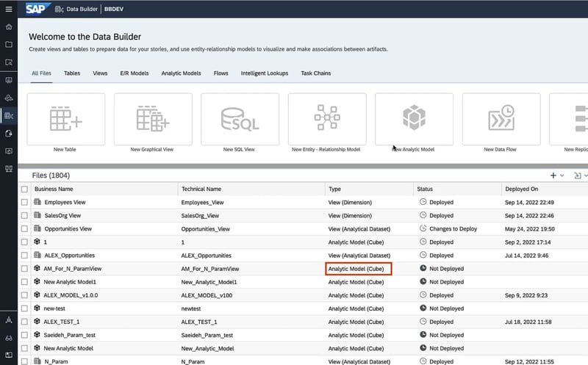Image resolution: width=588 pixels, height=365 pixels.
Task: Click the View (Analytical Dataset) type for ALEX_Opportunities
Action: tap(359, 255)
